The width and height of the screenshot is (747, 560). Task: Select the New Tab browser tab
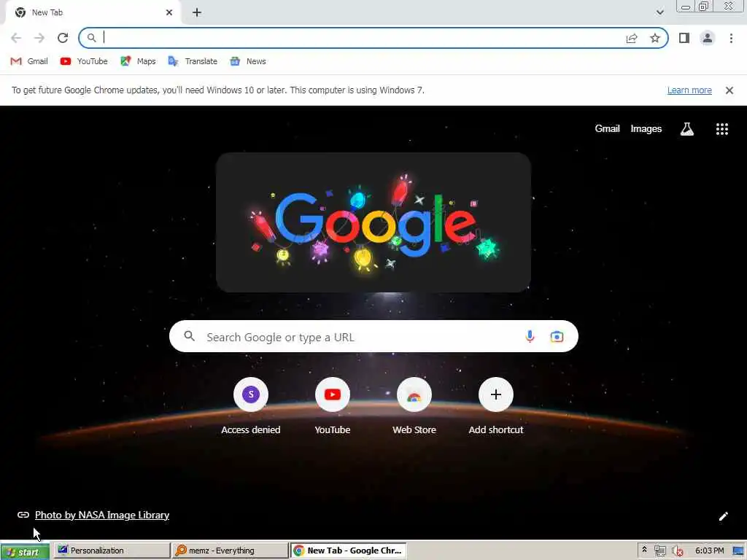point(93,13)
